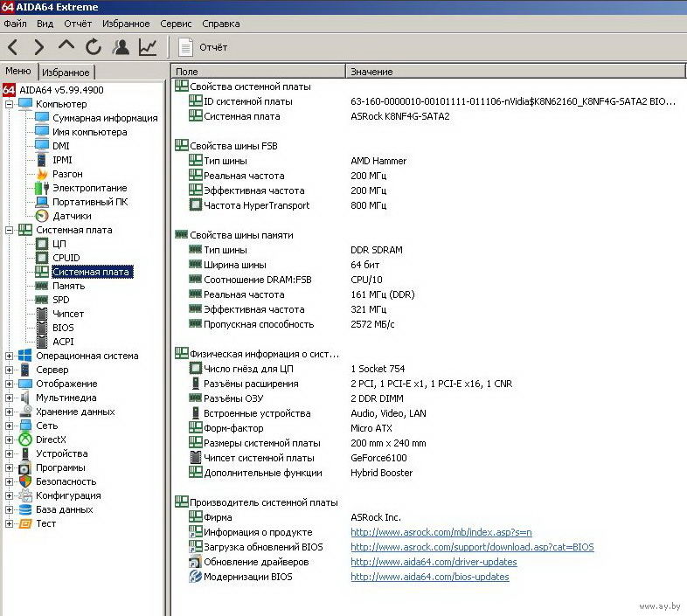Screen dimensions: 687x616
Task: Click the Back arrow toolbar icon
Action: click(x=12, y=47)
